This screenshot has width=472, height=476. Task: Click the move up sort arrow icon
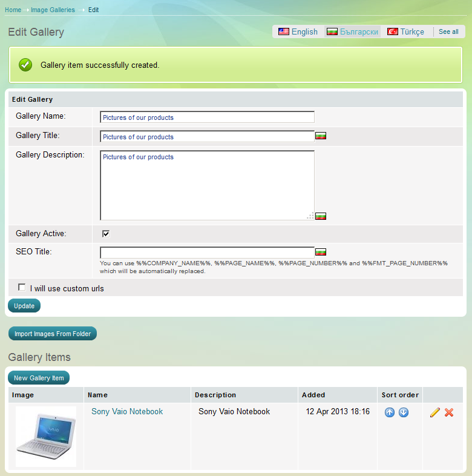tap(390, 412)
